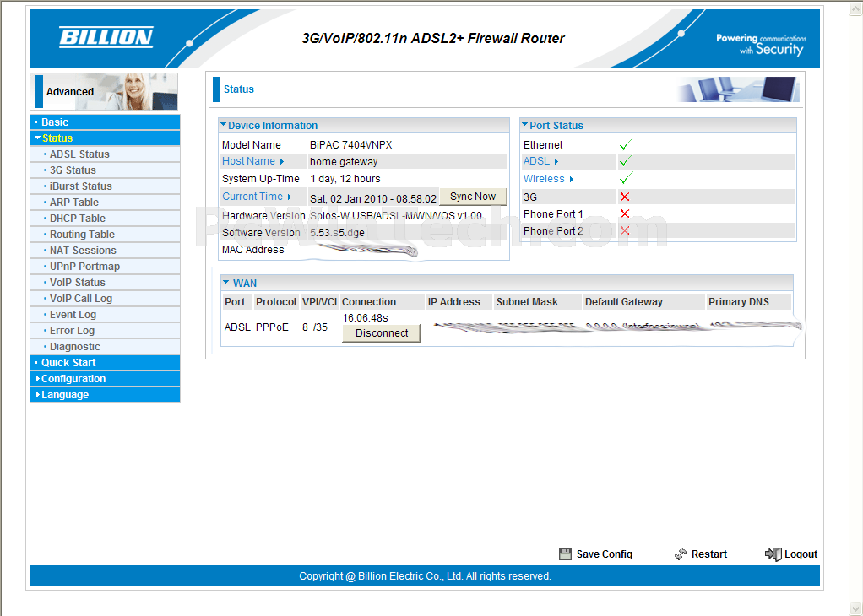Click the software version 5.53.s5.dge
Image resolution: width=863 pixels, height=616 pixels.
pos(337,233)
